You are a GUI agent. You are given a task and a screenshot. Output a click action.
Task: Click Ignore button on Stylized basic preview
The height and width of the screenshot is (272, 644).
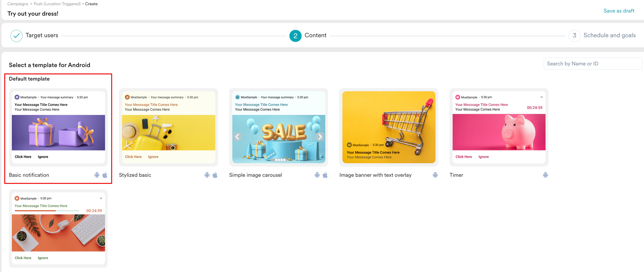[153, 157]
